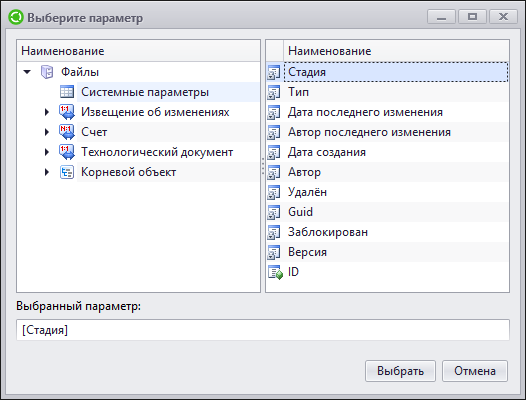The width and height of the screenshot is (526, 400).
Task: Expand the Извещение об изменениях node
Action: coord(47,112)
